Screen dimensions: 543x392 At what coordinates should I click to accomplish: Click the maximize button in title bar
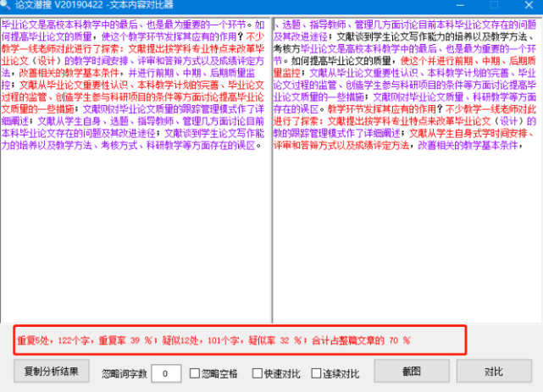point(494,5)
